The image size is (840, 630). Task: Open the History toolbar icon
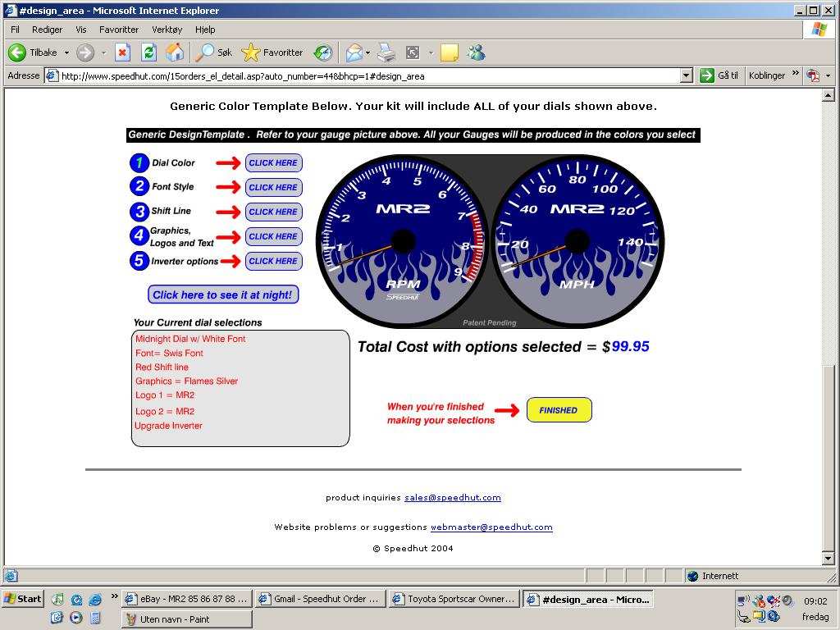(323, 52)
